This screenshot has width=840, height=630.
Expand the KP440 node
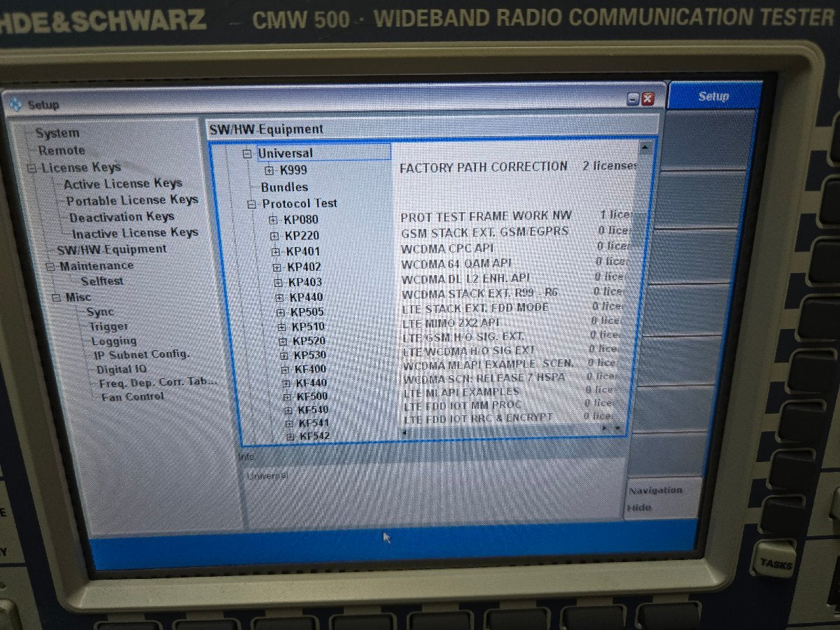280,297
